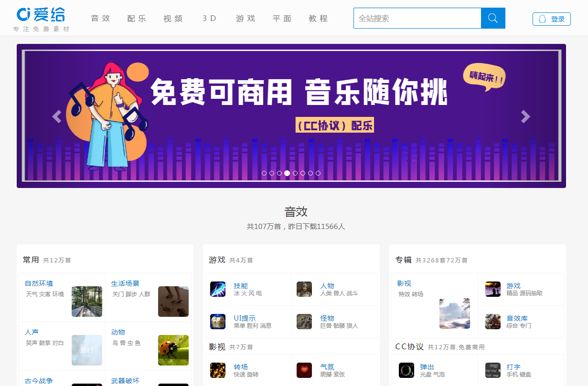588x386 pixels.
Task: Click the CC协议 section heading
Action: 410,346
